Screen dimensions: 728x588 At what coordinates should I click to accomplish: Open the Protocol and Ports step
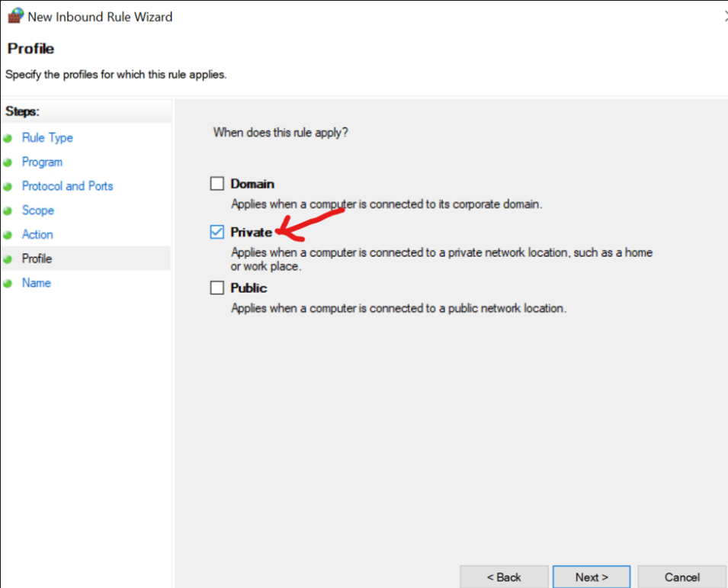pyautogui.click(x=67, y=186)
